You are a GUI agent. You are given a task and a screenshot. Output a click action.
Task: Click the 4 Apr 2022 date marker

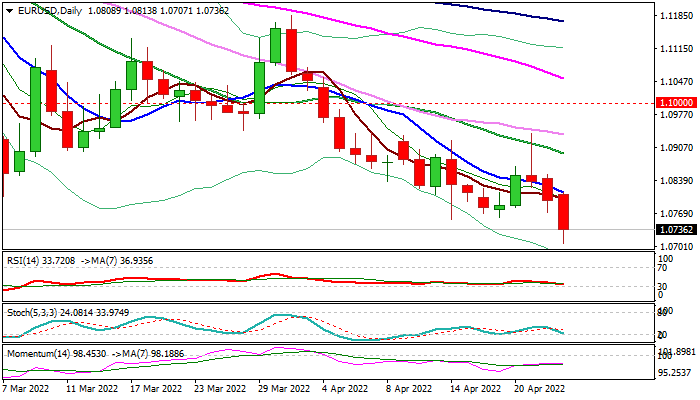[x=346, y=385]
